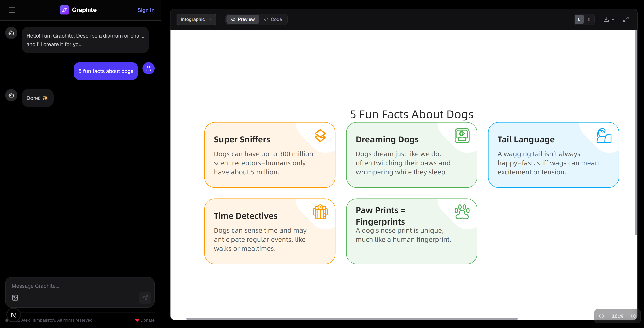Click the robot avatar beside the greeting

[x=11, y=33]
